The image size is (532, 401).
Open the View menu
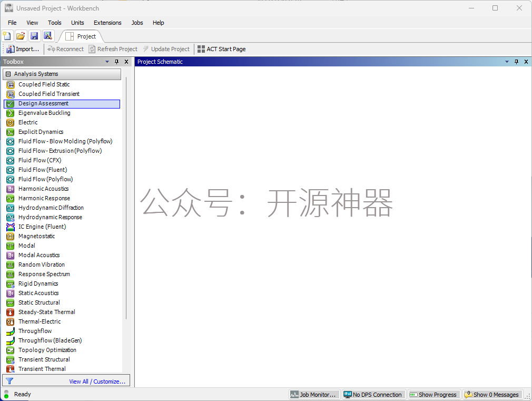(x=32, y=23)
